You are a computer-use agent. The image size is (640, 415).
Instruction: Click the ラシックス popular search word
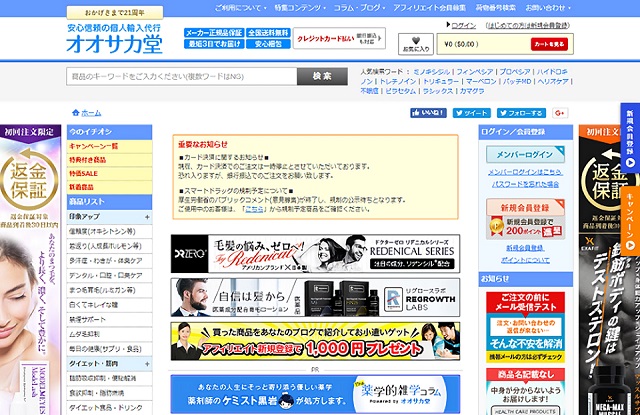click(x=438, y=91)
